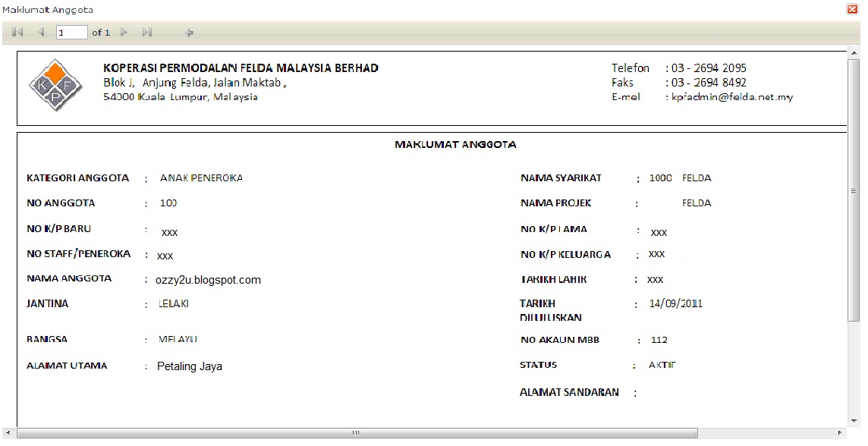This screenshot has width=868, height=446.
Task: Click the label TARIKH LAHIR
Action: pos(554,280)
